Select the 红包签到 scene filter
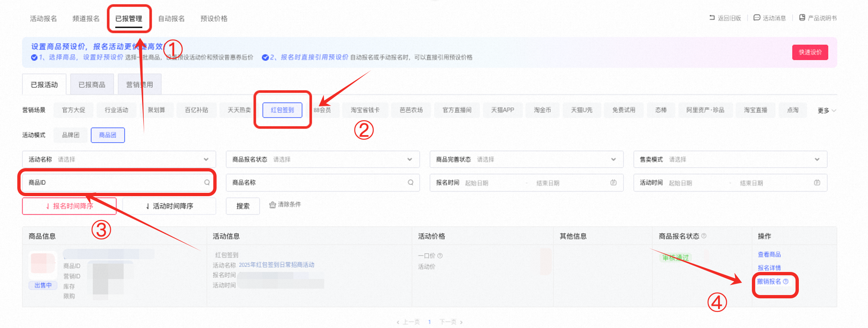The height and width of the screenshot is (328, 868). point(282,110)
